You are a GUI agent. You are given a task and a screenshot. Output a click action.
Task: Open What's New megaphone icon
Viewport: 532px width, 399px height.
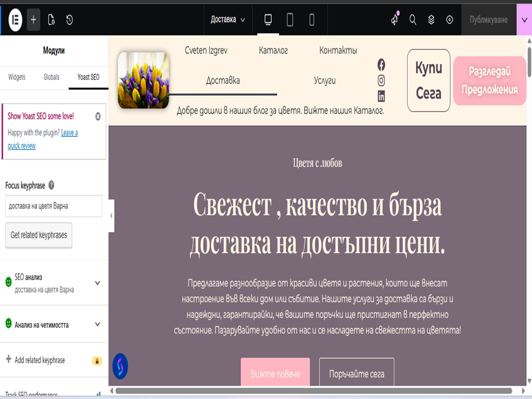coord(395,19)
